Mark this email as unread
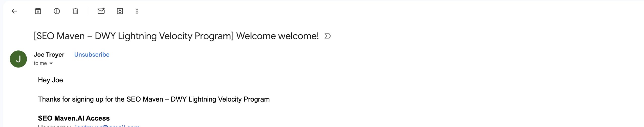Viewport: 644px width, 127px height. tap(101, 11)
